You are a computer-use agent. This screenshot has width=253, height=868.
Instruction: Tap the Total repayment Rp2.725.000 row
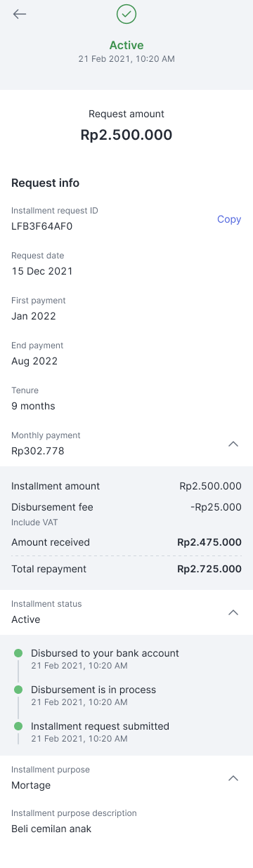tap(126, 569)
